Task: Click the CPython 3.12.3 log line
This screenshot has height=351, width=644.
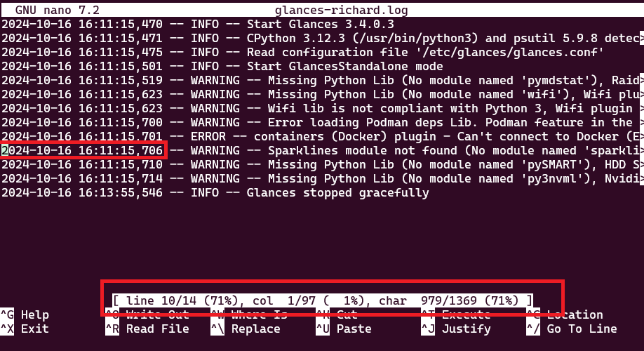Action: point(322,38)
